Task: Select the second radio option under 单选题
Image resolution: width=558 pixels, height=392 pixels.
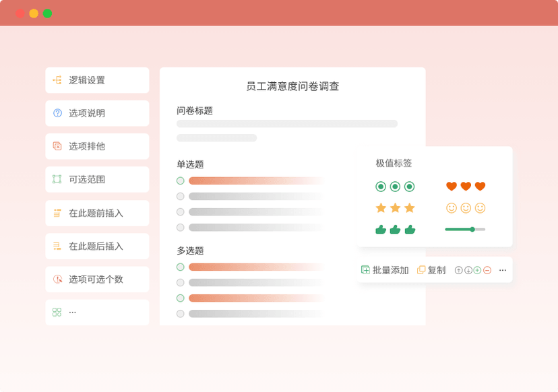Action: point(181,197)
